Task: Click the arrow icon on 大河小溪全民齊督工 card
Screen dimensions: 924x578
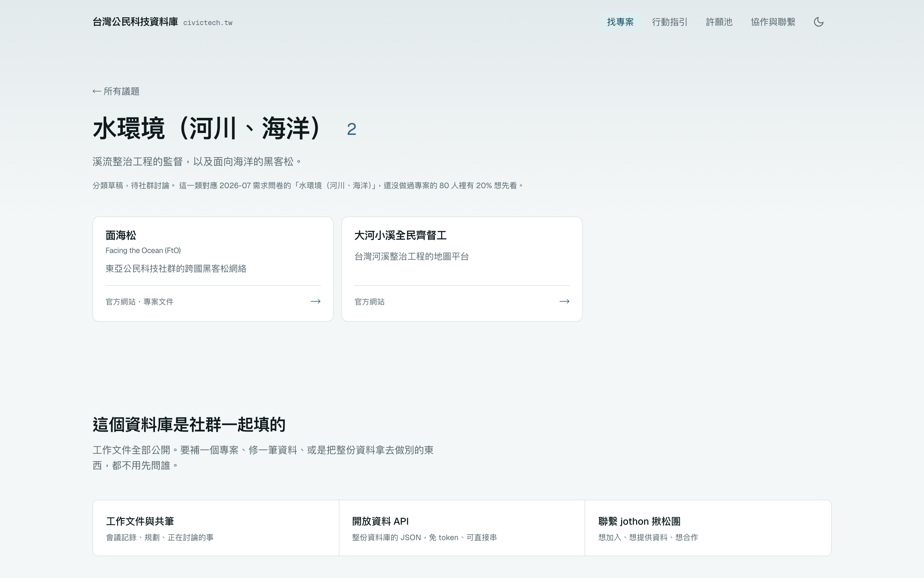Action: [x=564, y=302]
